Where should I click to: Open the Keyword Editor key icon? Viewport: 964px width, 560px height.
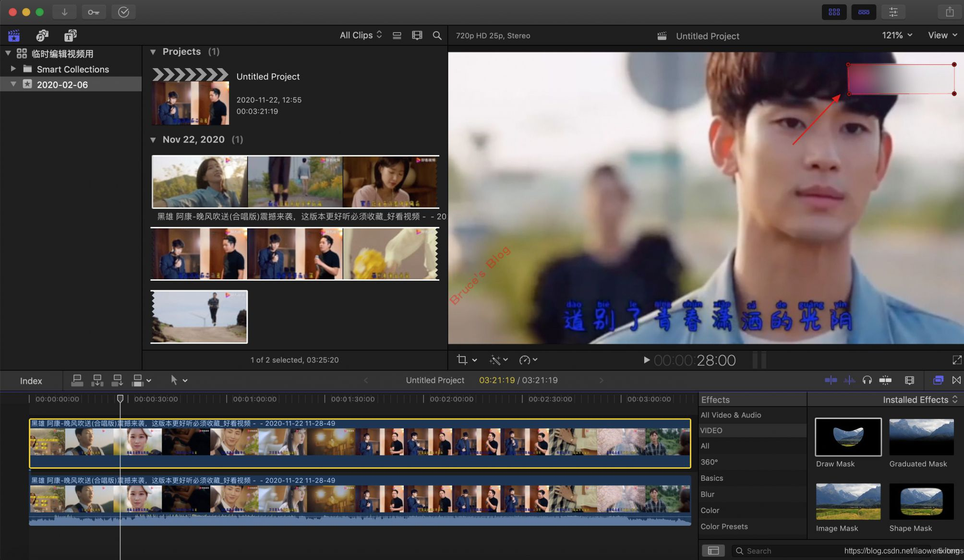[94, 12]
